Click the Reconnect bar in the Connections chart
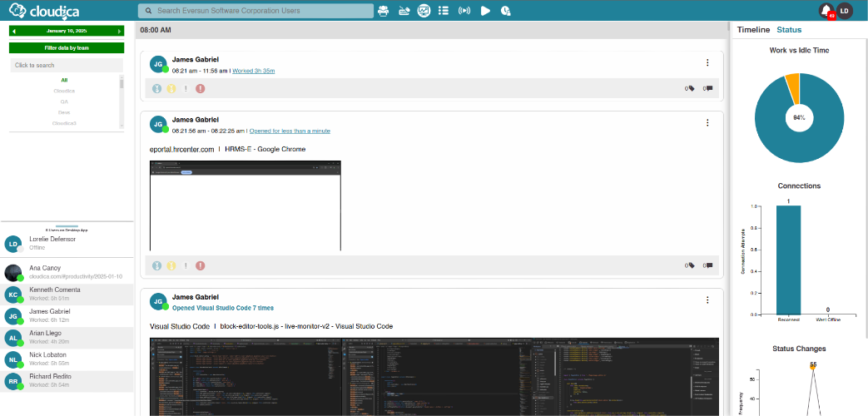 (x=788, y=260)
